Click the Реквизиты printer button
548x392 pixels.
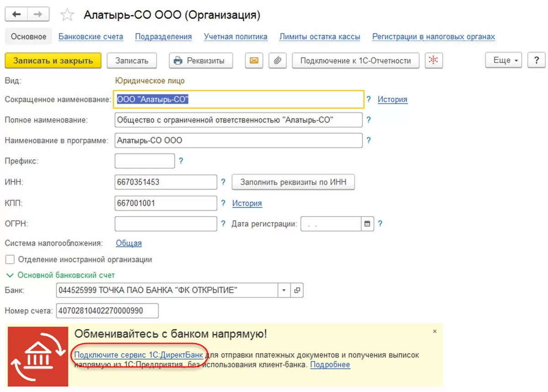coord(200,61)
